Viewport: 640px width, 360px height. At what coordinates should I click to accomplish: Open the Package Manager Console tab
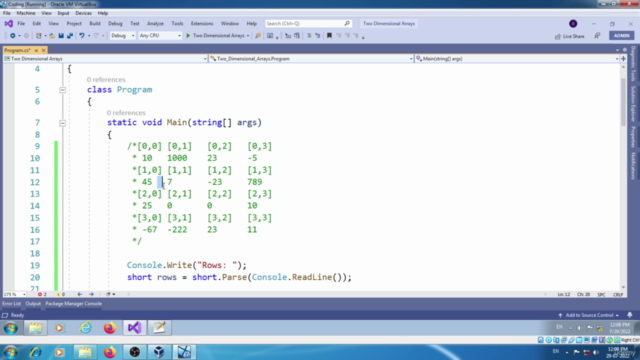point(73,304)
